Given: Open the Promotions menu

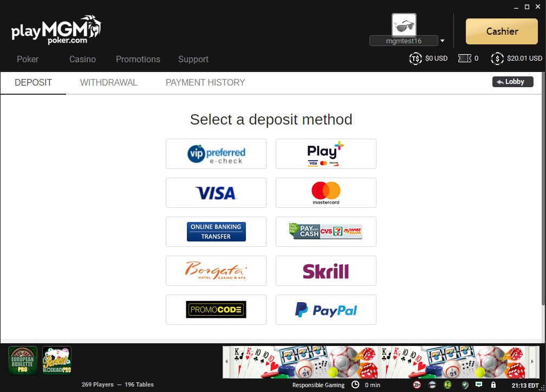Looking at the screenshot, I should click(x=138, y=59).
